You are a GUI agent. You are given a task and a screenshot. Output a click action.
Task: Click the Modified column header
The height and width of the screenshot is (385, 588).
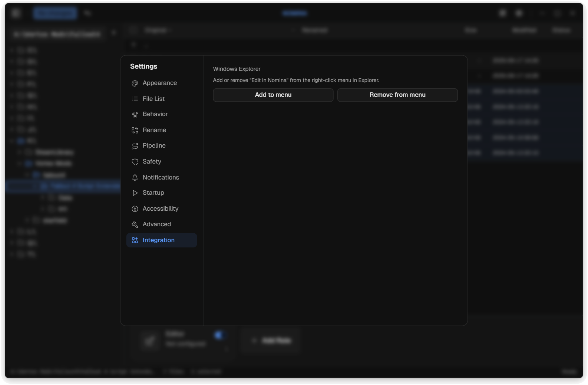(524, 30)
